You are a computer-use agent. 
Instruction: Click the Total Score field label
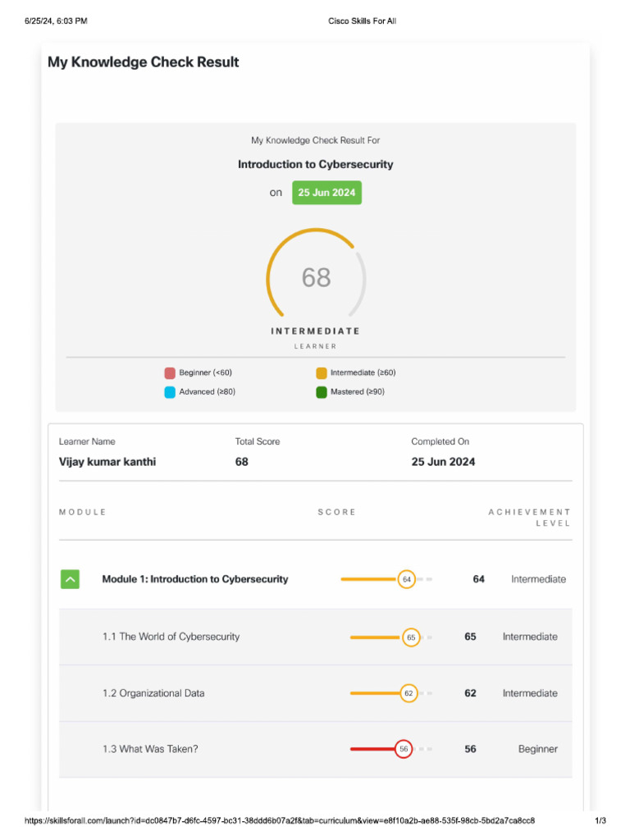coord(257,442)
